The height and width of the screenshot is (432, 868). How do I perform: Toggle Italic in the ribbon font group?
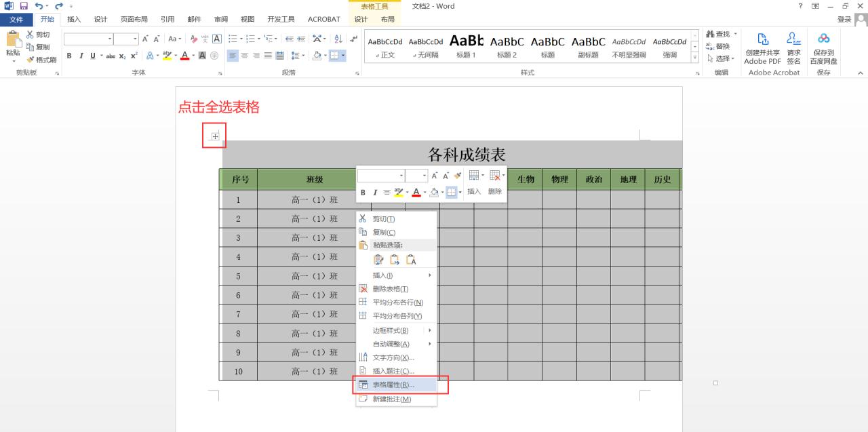click(81, 56)
